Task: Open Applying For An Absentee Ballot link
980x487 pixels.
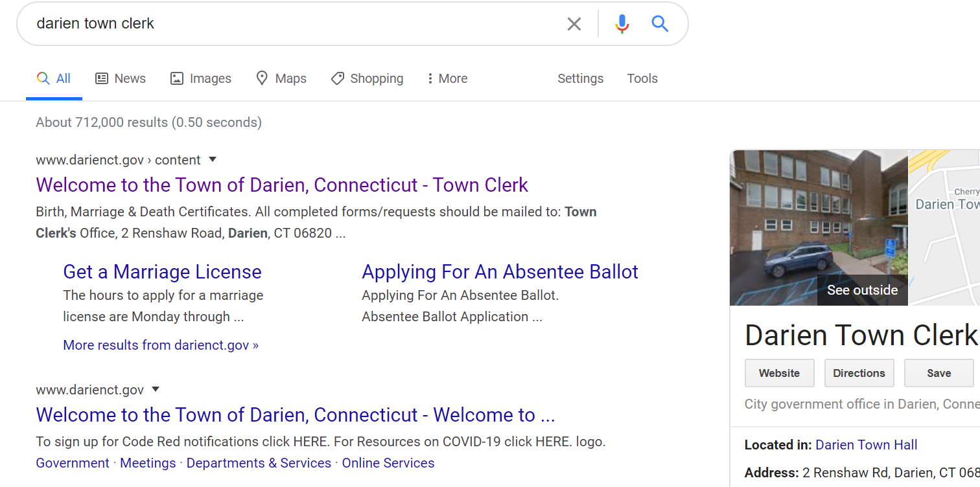Action: point(500,272)
